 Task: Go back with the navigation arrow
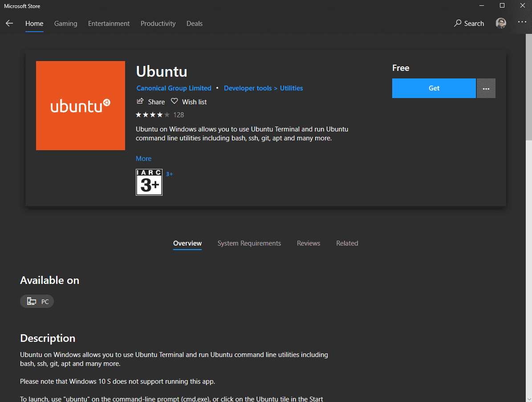(9, 23)
